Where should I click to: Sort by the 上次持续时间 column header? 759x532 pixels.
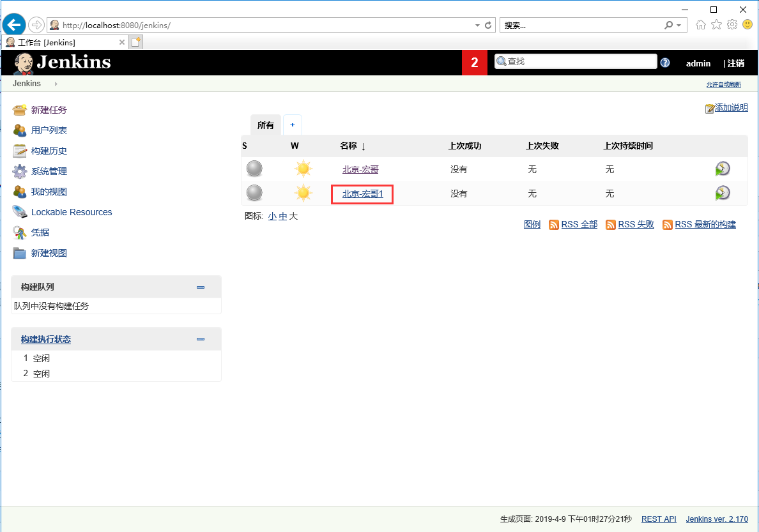tap(628, 146)
